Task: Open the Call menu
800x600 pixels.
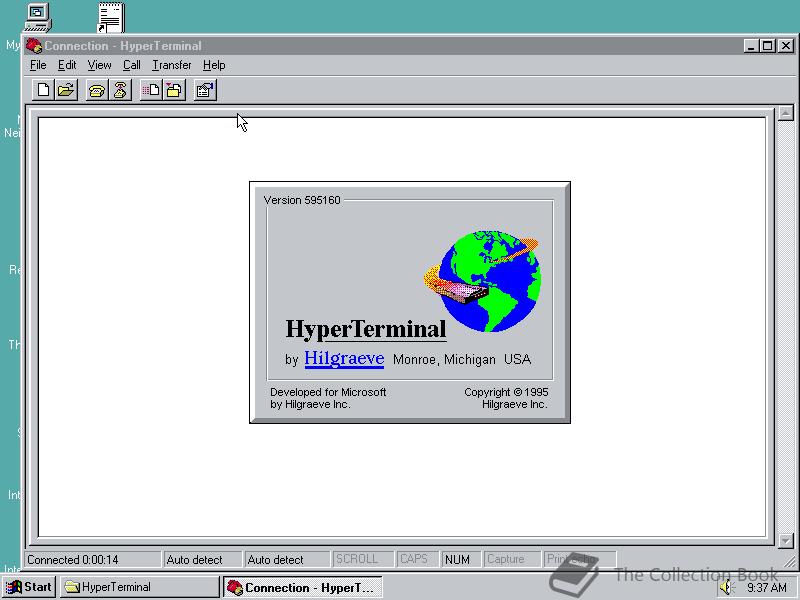Action: pos(132,65)
